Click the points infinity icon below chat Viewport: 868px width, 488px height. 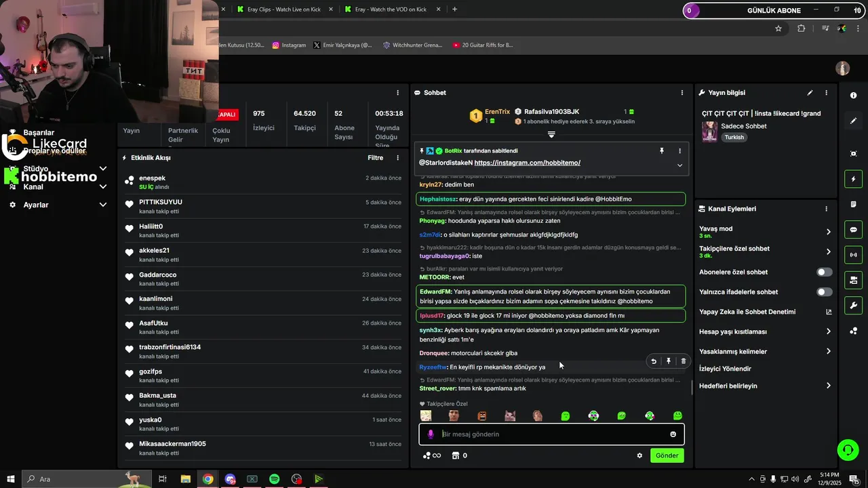coord(431,455)
